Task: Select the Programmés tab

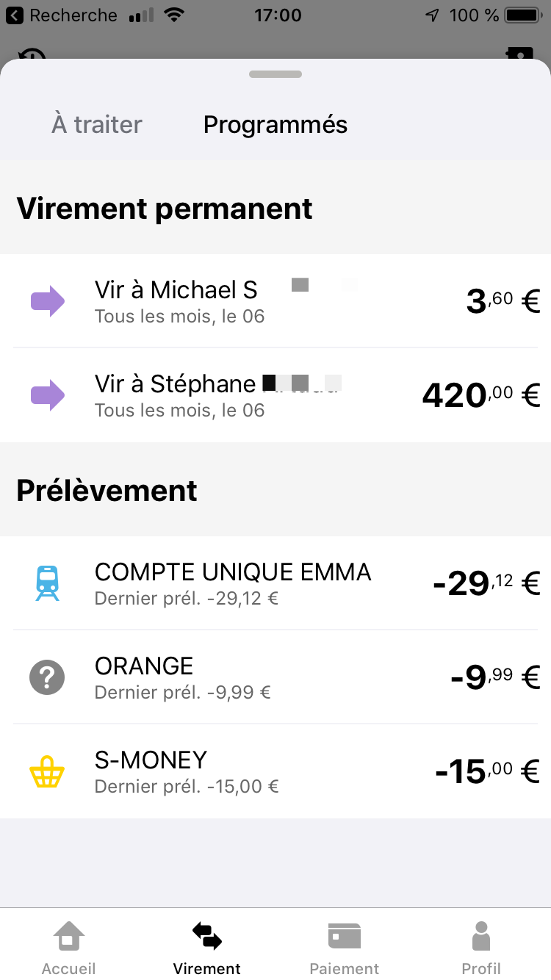Action: click(275, 125)
